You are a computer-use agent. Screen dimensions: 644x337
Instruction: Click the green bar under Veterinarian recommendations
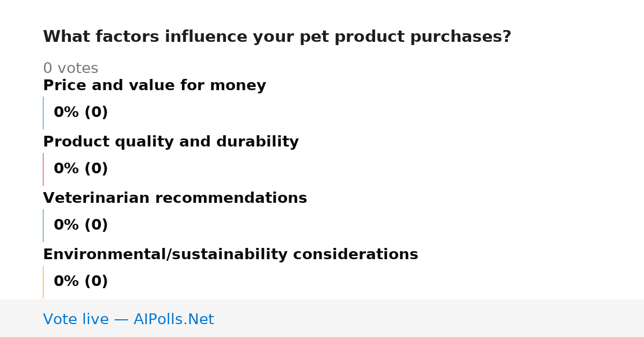(x=43, y=225)
